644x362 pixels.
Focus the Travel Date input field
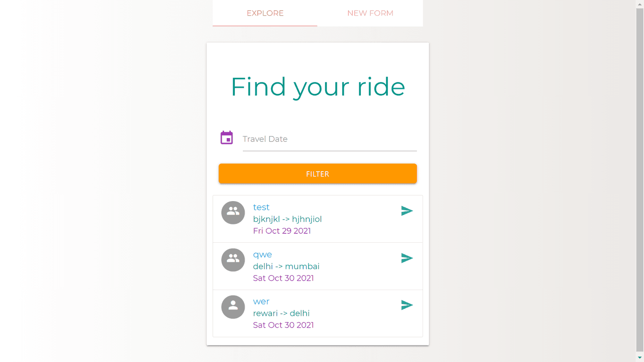(330, 139)
